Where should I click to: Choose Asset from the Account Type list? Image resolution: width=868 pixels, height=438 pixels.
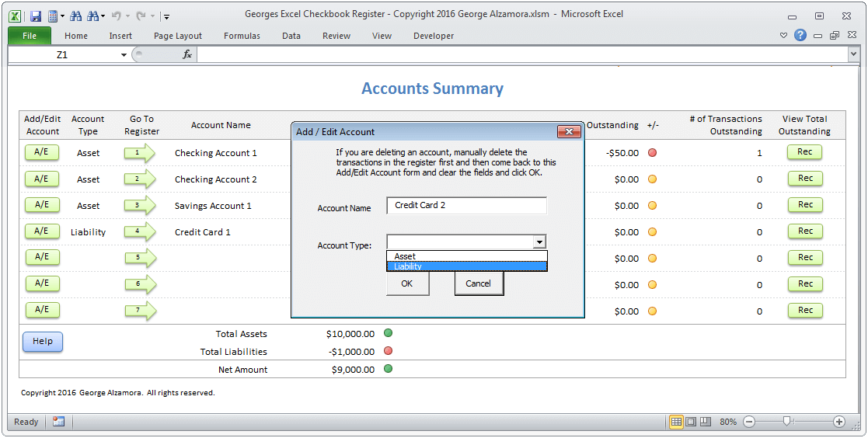click(x=467, y=256)
